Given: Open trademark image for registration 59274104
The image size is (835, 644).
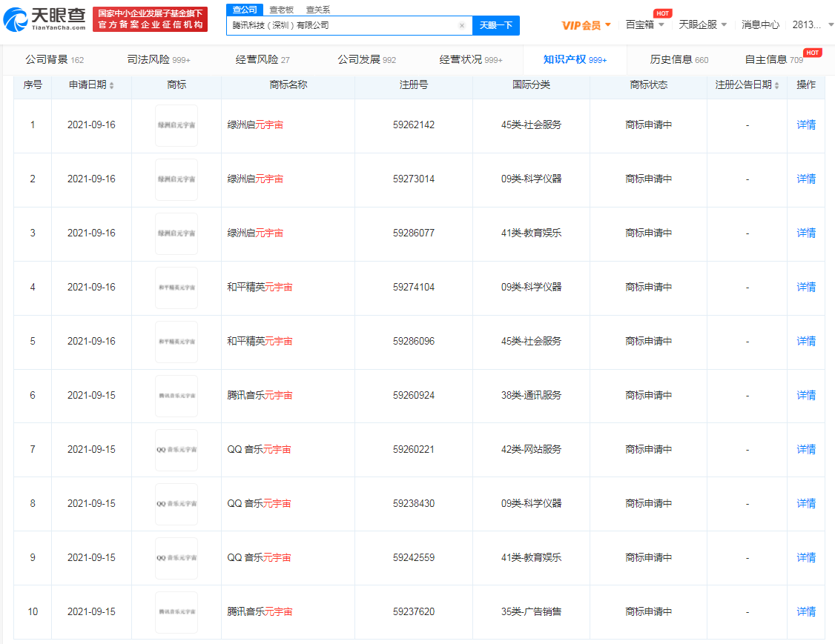Looking at the screenshot, I should (x=176, y=288).
